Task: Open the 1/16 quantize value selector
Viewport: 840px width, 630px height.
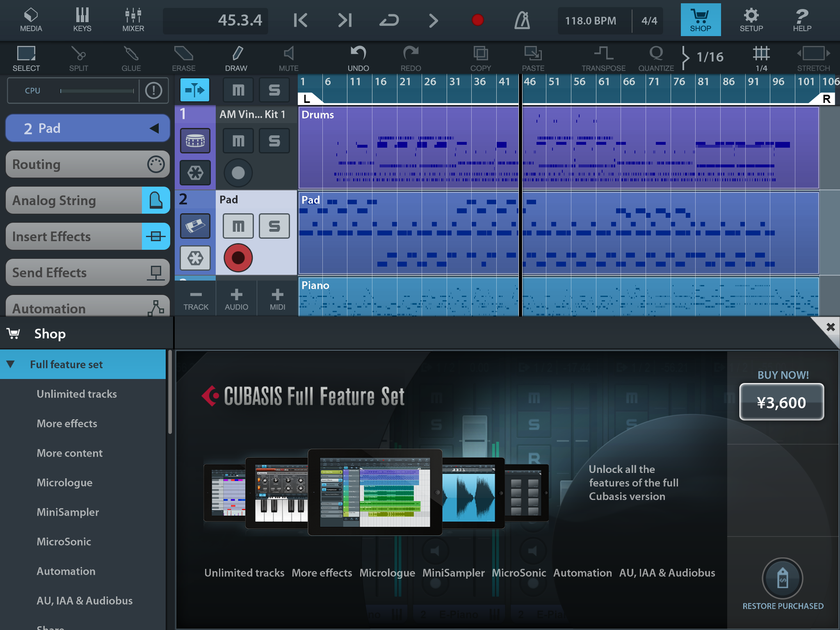Action: (x=704, y=57)
